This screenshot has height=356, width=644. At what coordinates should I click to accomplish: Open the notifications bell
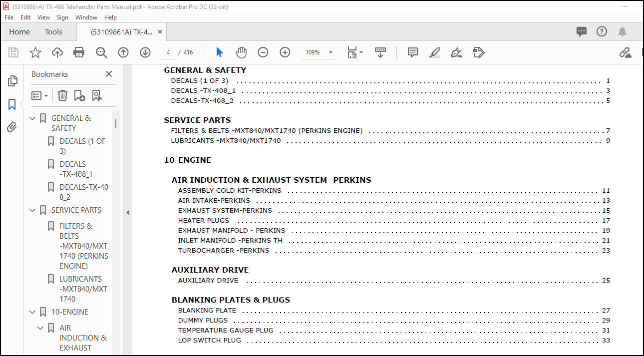point(622,31)
